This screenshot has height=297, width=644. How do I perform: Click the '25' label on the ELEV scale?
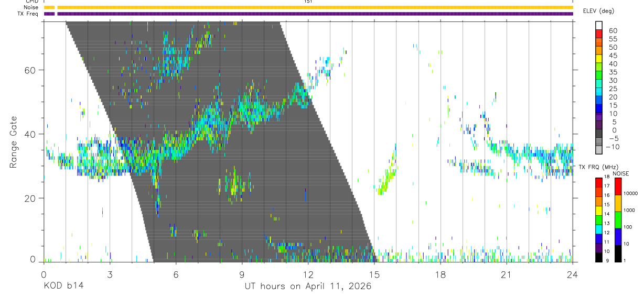pyautogui.click(x=613, y=89)
